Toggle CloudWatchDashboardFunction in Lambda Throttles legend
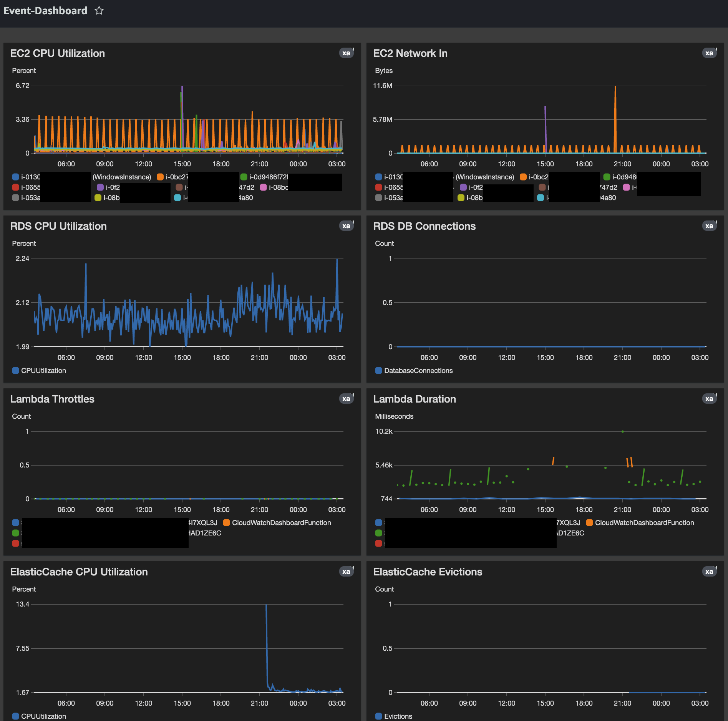Image resolution: width=728 pixels, height=721 pixels. click(x=281, y=523)
